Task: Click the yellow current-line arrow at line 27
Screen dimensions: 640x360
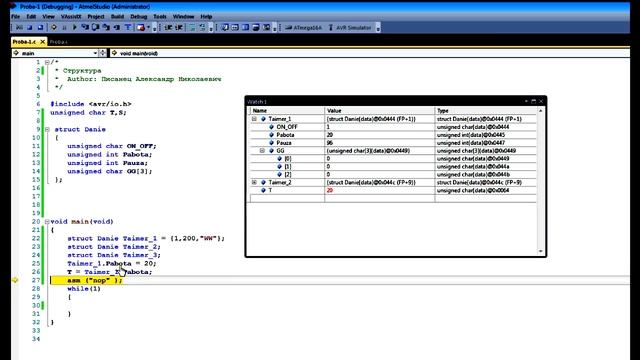Action: pyautogui.click(x=15, y=280)
